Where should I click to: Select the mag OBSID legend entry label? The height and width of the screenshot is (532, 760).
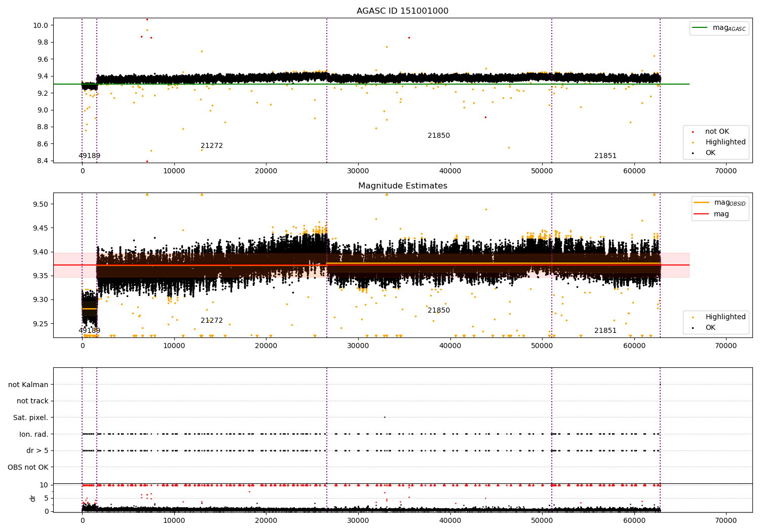730,203
